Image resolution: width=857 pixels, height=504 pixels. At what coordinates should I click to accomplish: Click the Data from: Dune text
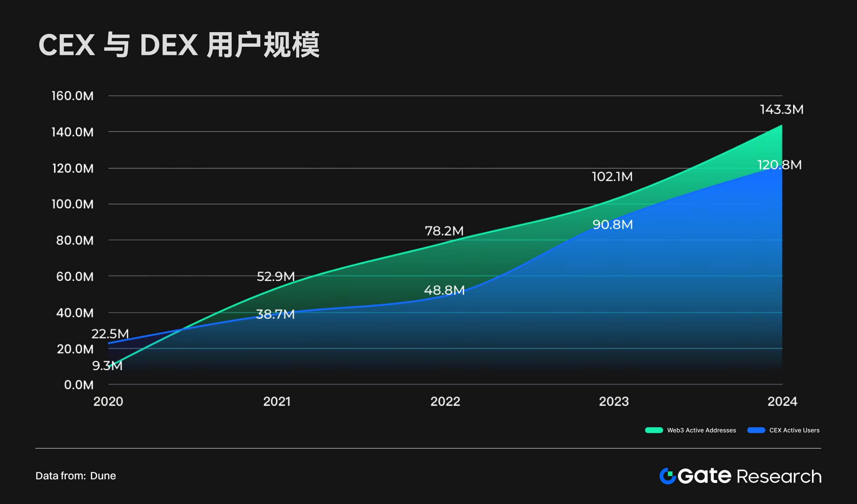click(x=76, y=476)
